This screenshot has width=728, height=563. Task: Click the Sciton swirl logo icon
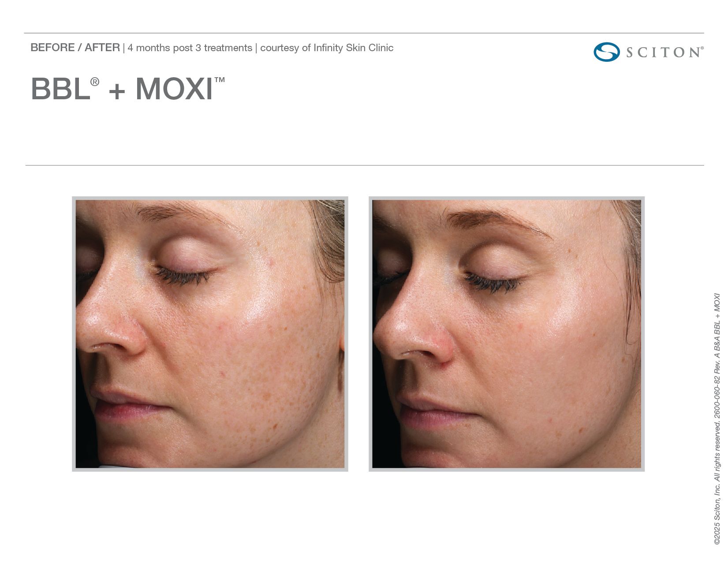tap(607, 52)
